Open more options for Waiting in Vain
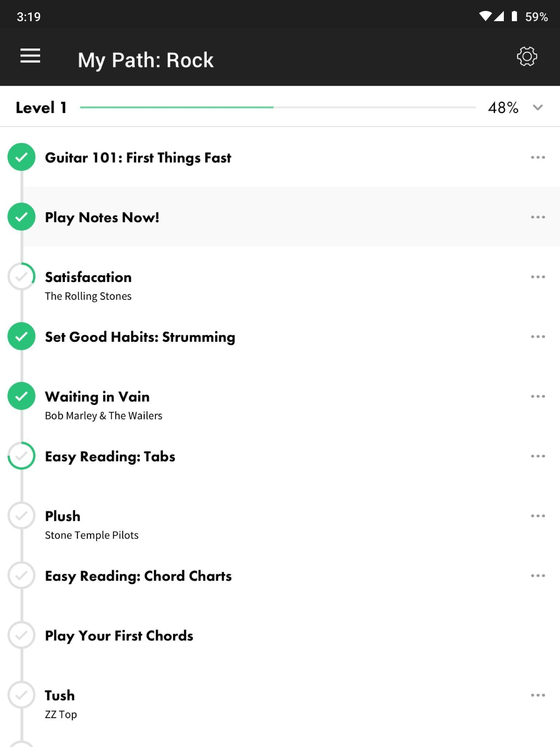The image size is (560, 747). [x=538, y=396]
